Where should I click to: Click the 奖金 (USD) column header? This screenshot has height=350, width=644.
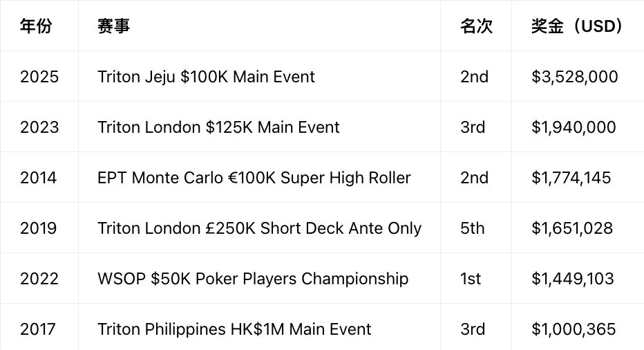tap(577, 26)
